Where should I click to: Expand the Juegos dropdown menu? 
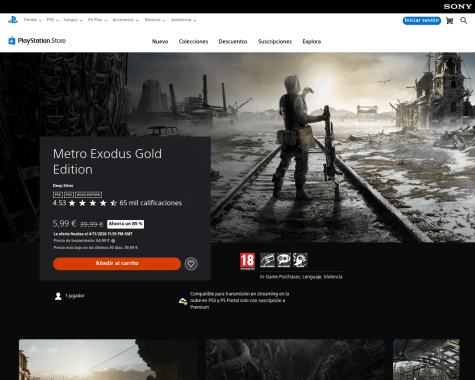(73, 20)
